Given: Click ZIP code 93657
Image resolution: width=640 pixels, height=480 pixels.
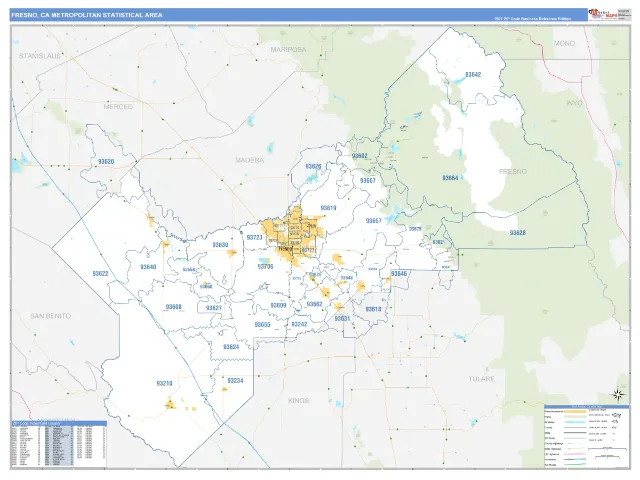Looking at the screenshot, I should 373,221.
